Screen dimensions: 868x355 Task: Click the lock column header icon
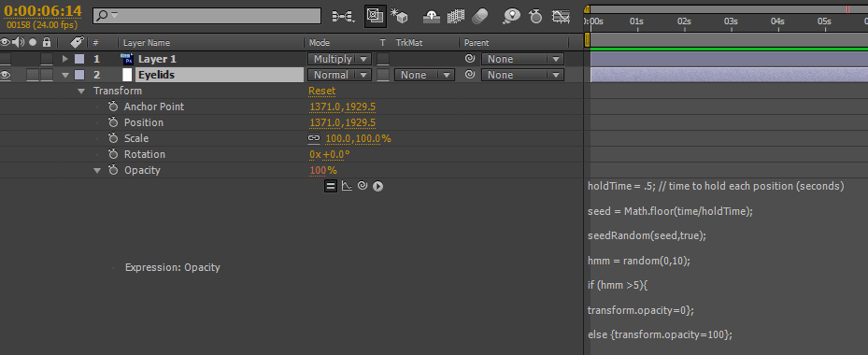point(47,42)
